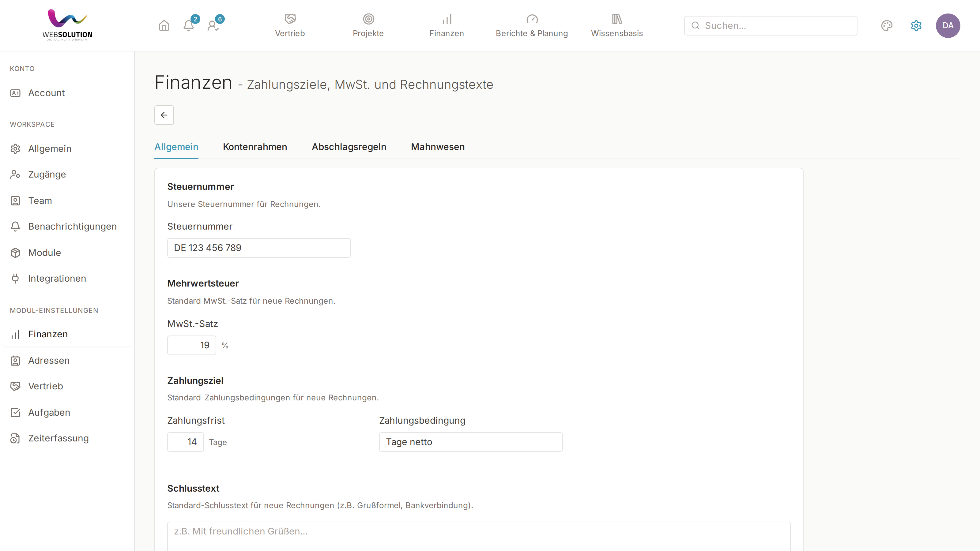Viewport: 980px width, 551px height.
Task: Open notifications bell with badge 2
Action: [x=189, y=25]
